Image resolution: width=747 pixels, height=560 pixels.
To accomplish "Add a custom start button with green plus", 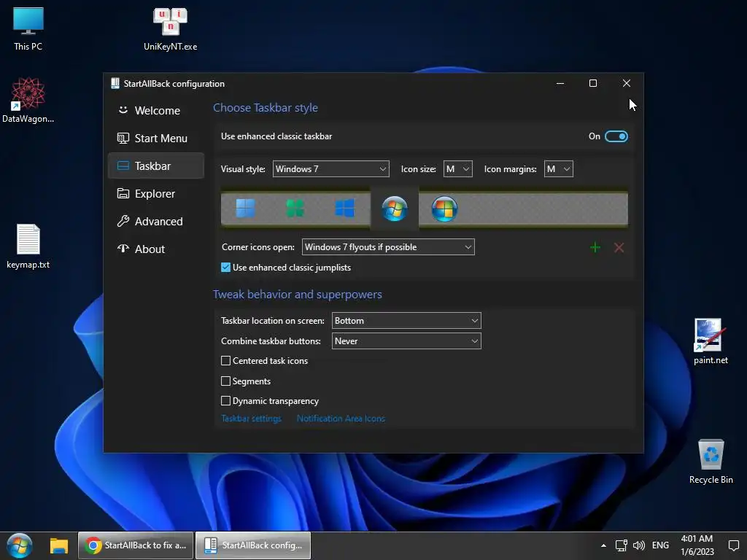I will tap(595, 247).
